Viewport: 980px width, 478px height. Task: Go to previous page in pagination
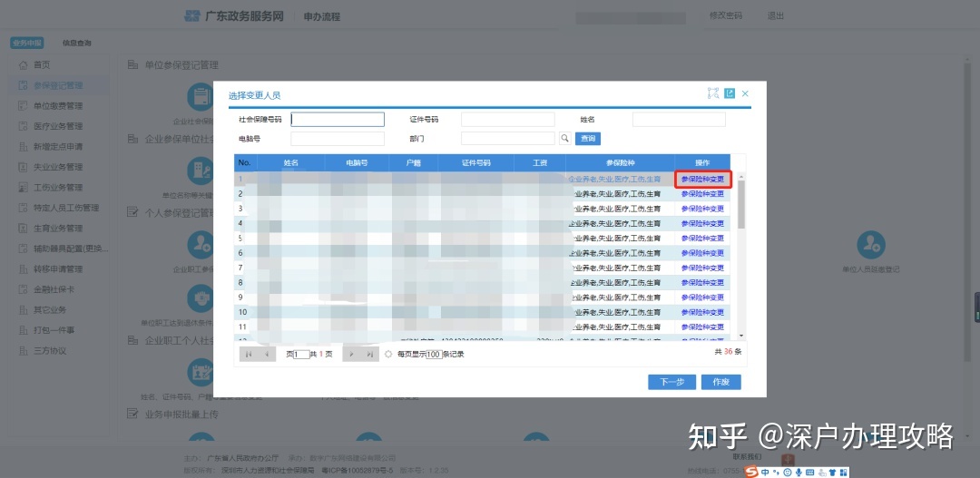point(267,355)
